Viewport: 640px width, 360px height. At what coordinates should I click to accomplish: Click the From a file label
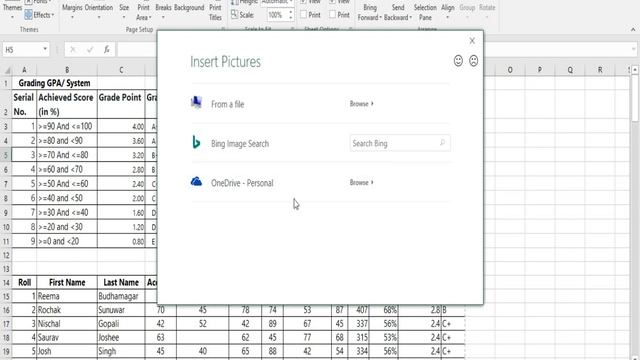pyautogui.click(x=227, y=104)
